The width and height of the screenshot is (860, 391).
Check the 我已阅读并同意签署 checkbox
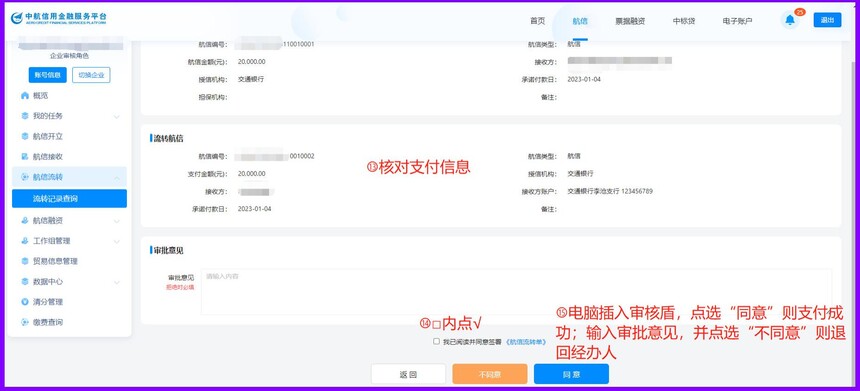click(437, 341)
